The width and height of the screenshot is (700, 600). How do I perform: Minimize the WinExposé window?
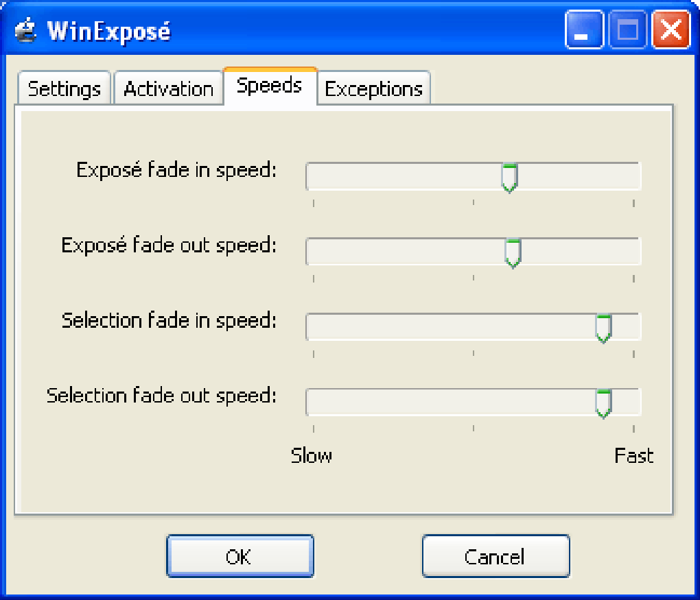point(584,31)
